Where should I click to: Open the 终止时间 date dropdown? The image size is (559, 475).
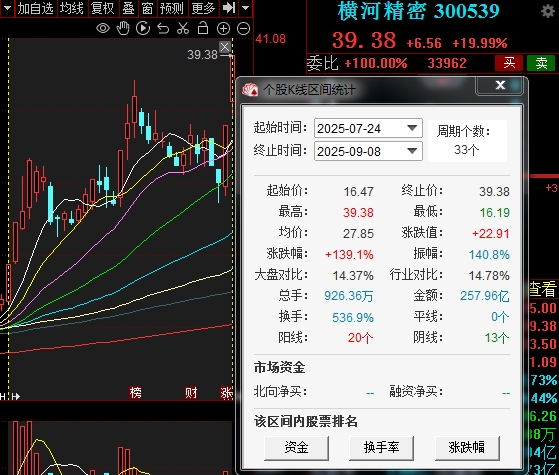412,151
